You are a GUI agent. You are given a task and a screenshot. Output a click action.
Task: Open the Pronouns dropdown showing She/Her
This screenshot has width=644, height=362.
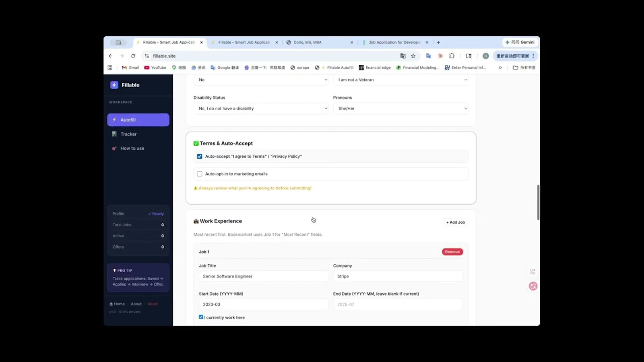tap(400, 109)
